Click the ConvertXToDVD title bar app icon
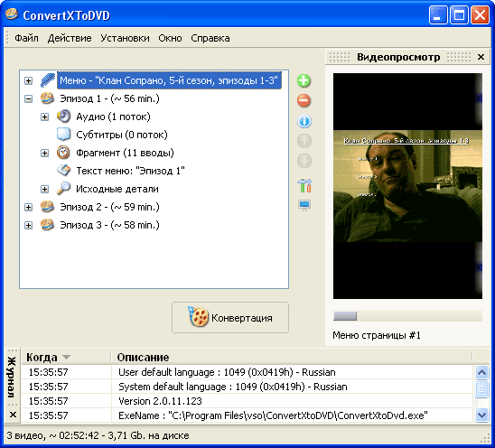 pyautogui.click(x=12, y=14)
